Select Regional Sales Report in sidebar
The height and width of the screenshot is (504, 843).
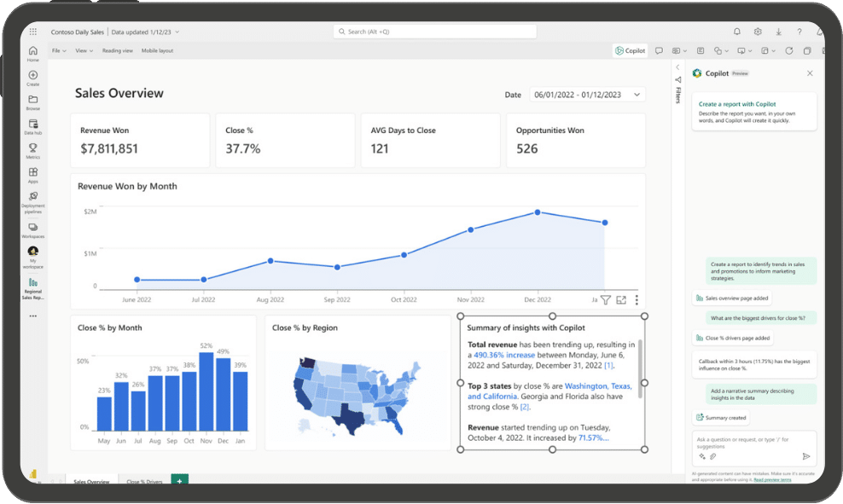coord(32,288)
